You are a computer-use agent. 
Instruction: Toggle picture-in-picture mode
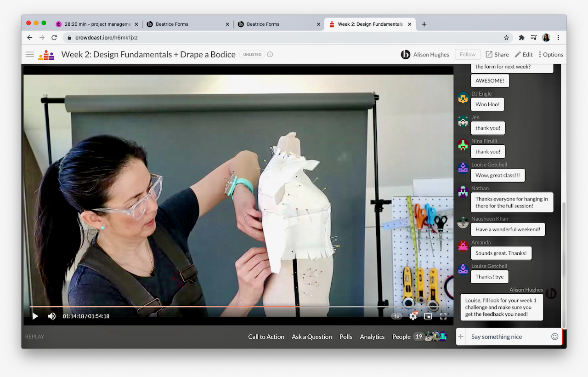tap(428, 316)
